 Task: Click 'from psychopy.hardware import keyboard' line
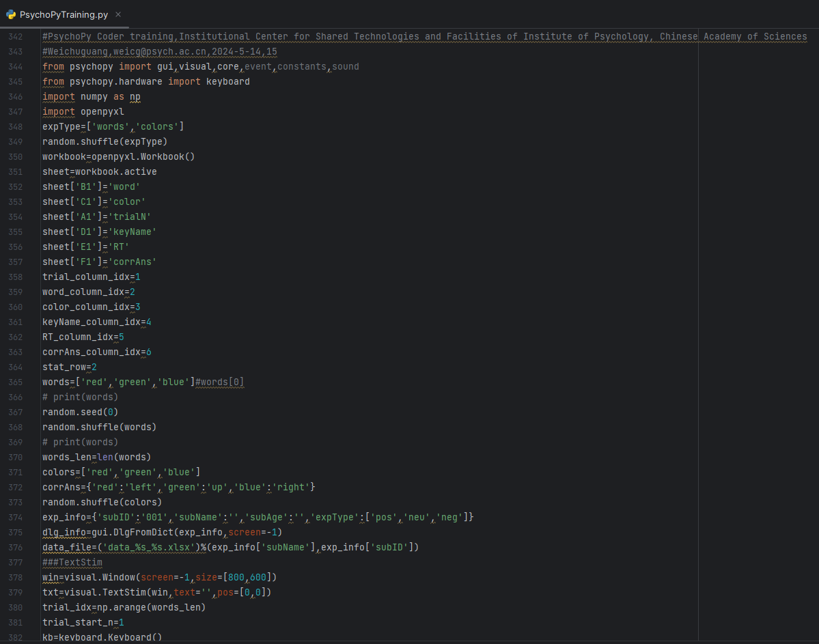tap(145, 82)
